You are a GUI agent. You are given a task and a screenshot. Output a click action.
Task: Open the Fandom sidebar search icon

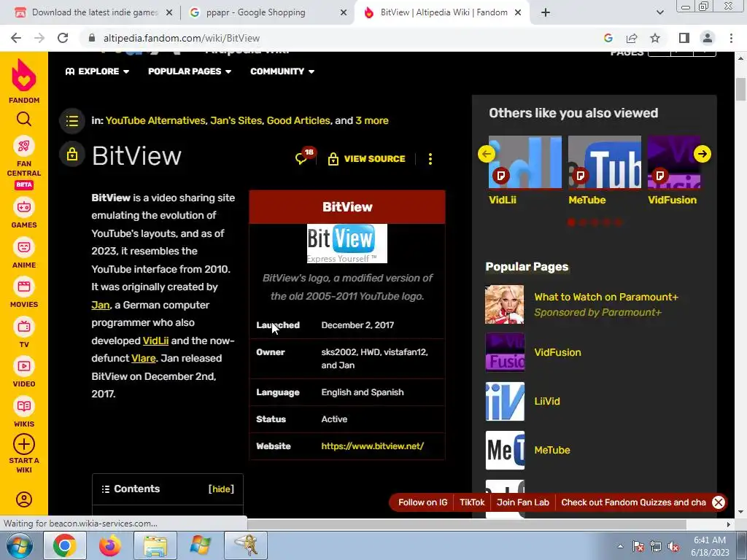(24, 119)
